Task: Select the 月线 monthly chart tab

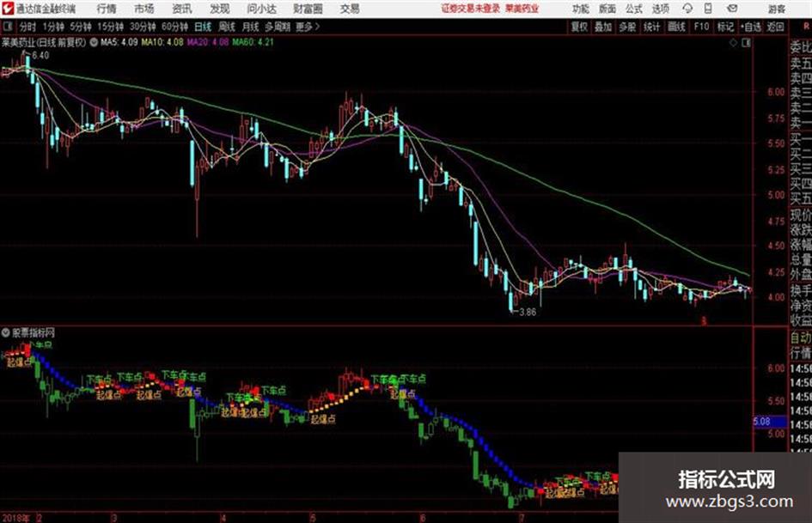Action: point(251,27)
